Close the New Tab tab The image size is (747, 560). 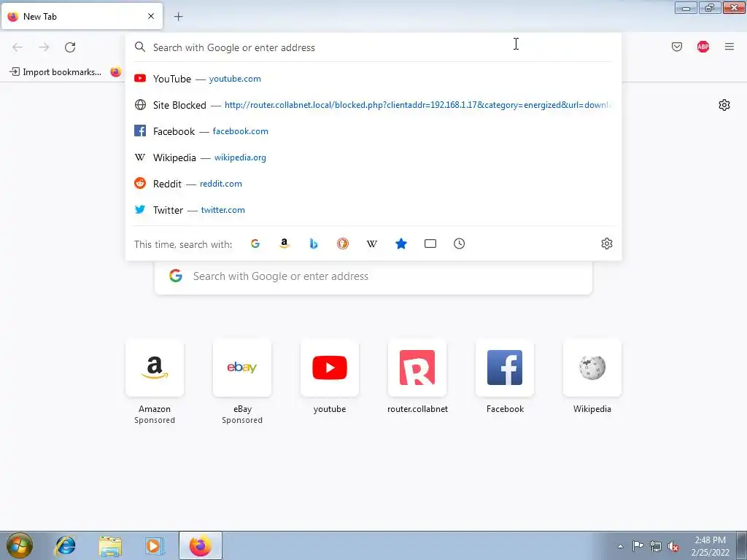pyautogui.click(x=151, y=16)
